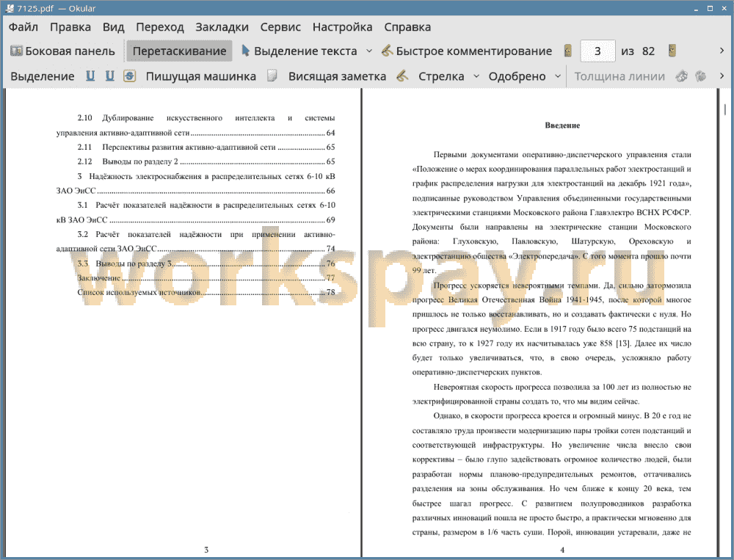
Task: Open the Переход menu
Action: (159, 27)
